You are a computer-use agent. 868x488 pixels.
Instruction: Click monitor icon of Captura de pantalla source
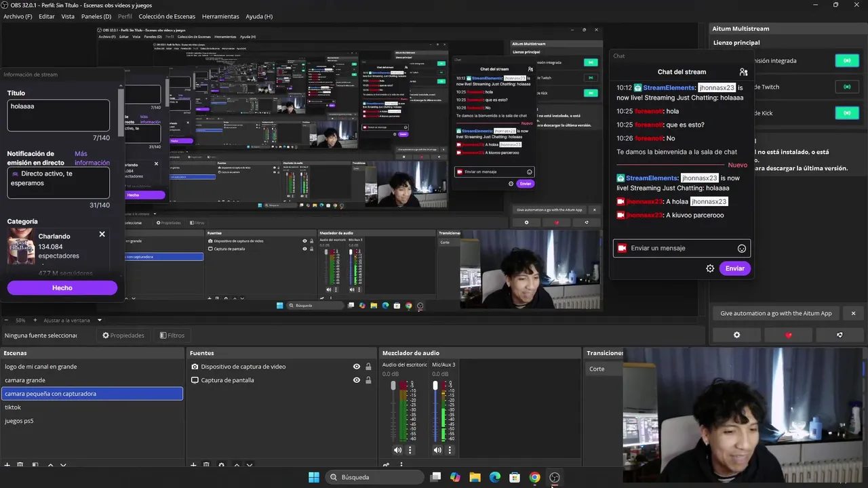pyautogui.click(x=195, y=380)
